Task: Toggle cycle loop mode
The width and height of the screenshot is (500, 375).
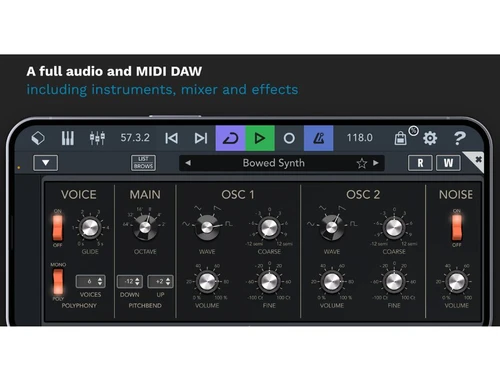Action: 230,138
